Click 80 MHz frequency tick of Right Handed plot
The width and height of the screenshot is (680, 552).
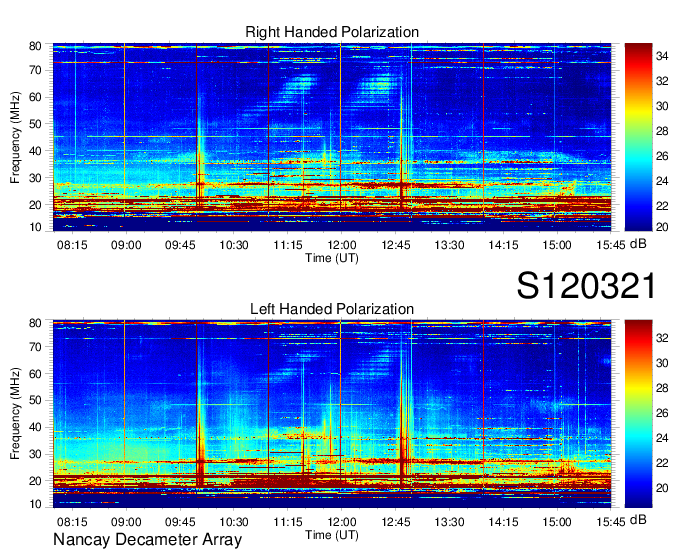point(35,46)
